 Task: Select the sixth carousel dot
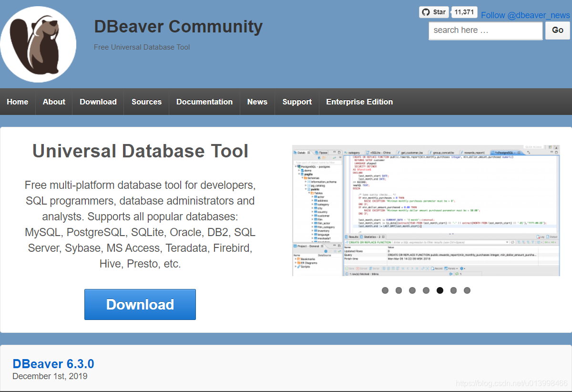tap(453, 290)
